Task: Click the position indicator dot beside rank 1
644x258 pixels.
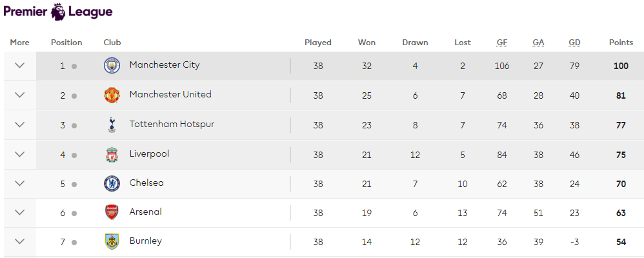Action: [x=74, y=66]
